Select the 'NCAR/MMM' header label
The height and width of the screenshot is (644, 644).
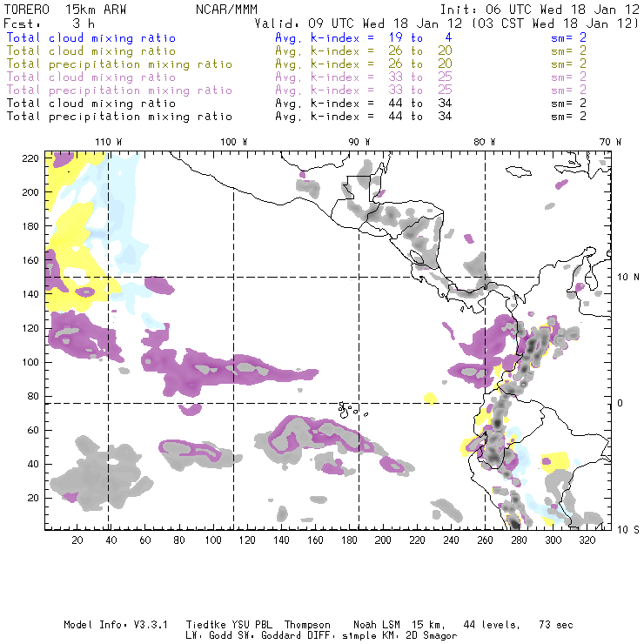[226, 10]
